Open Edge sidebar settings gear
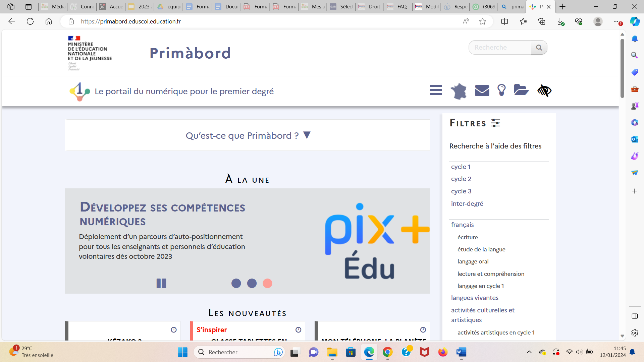 (635, 333)
